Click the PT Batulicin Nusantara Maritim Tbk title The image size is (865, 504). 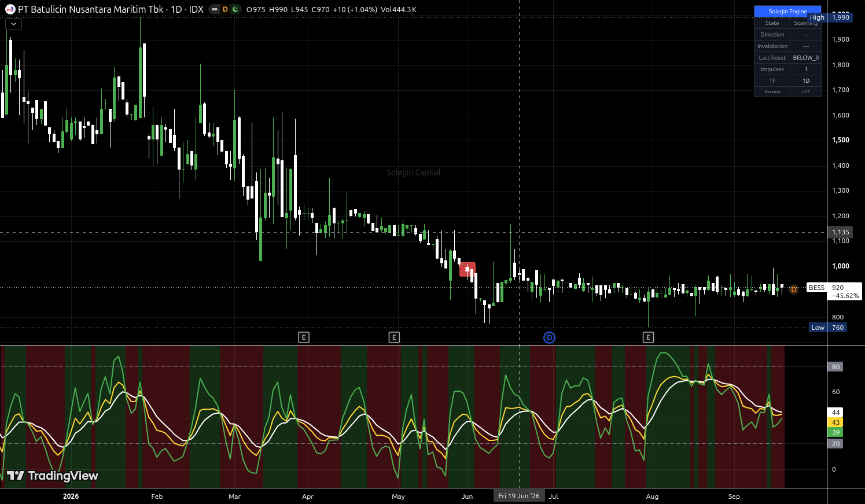click(91, 9)
